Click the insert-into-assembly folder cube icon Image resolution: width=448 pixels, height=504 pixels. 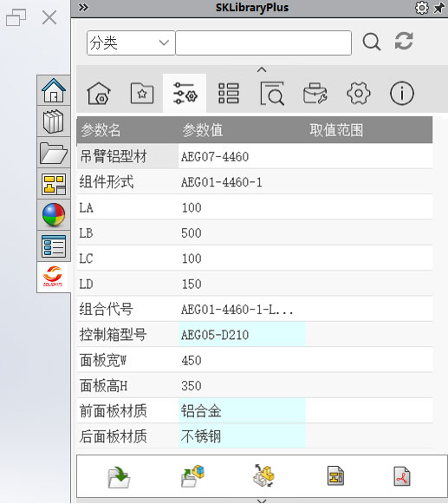click(x=192, y=476)
